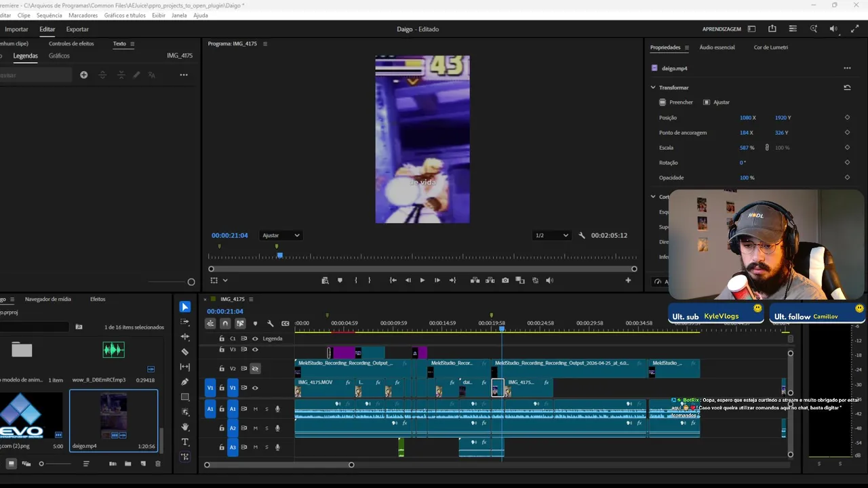The image size is (868, 488).
Task: Hide the C1 Legenda caption track
Action: coord(255,338)
